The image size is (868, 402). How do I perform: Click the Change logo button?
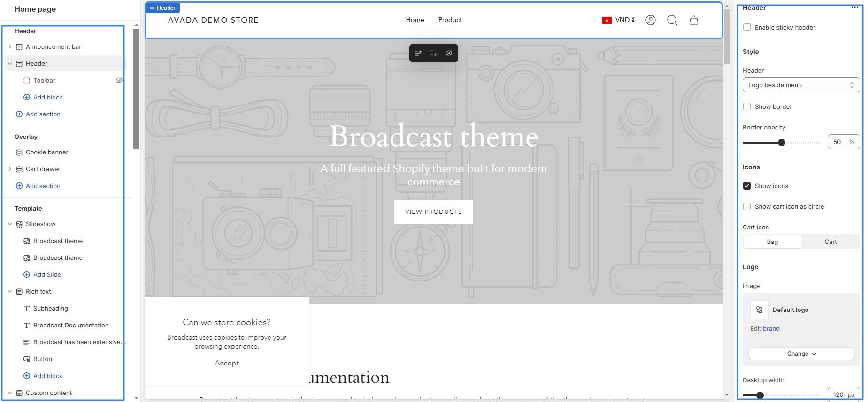(x=801, y=354)
